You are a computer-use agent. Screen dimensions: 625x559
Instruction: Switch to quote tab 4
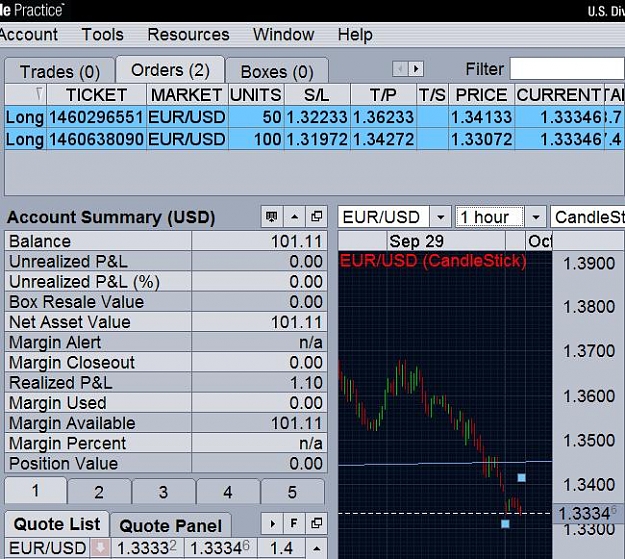click(x=228, y=492)
